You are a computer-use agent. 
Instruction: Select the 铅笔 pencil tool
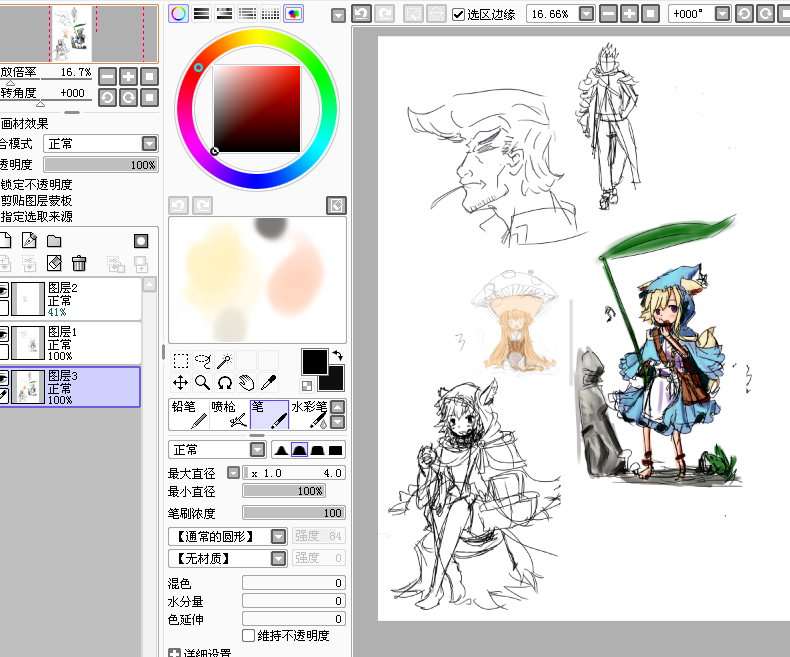click(188, 415)
